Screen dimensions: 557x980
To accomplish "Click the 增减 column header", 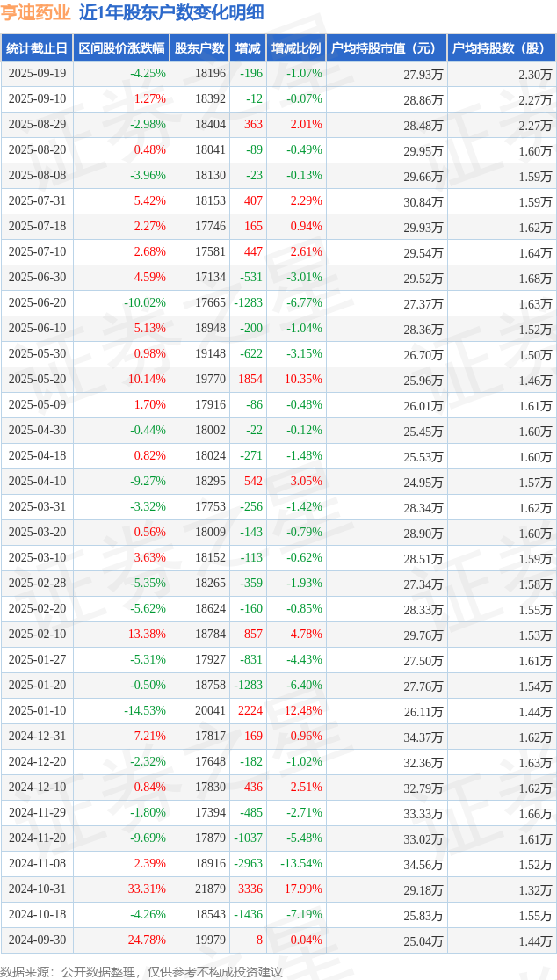I will coord(248,48).
